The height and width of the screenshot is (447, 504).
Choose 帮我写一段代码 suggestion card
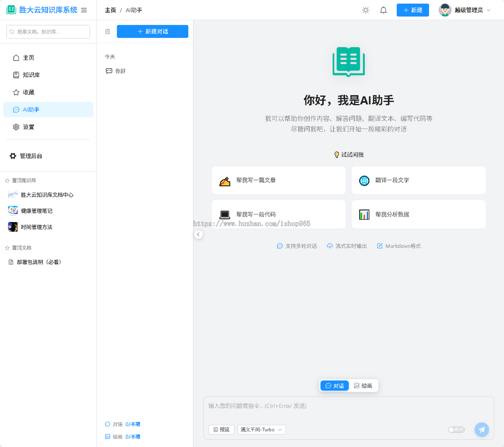coord(279,214)
